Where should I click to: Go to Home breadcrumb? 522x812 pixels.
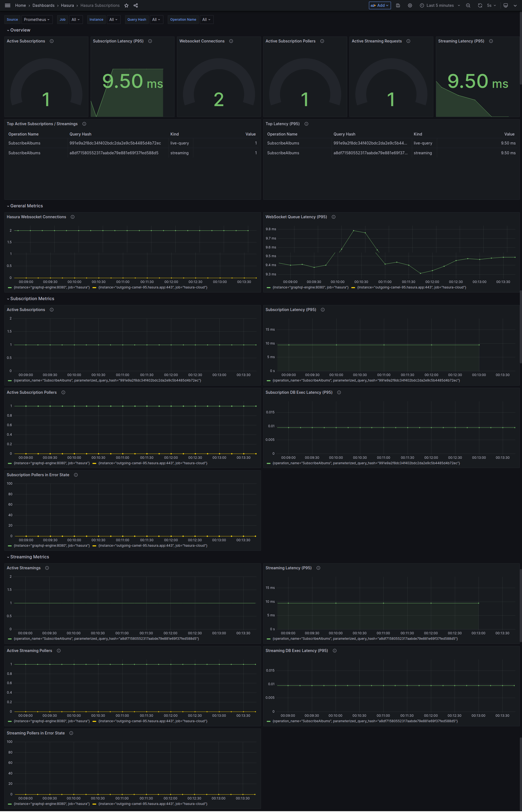[x=20, y=5]
